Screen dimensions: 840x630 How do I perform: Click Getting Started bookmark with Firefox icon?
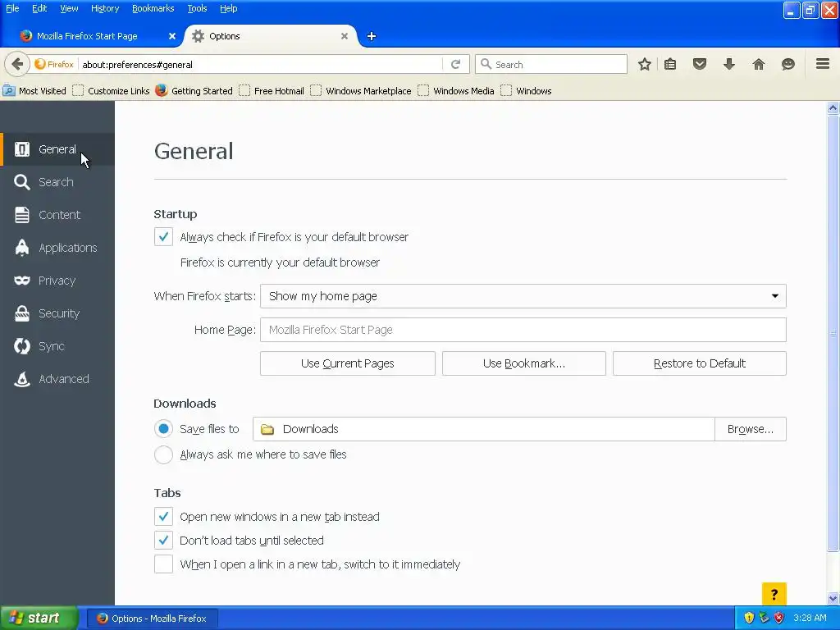click(194, 90)
